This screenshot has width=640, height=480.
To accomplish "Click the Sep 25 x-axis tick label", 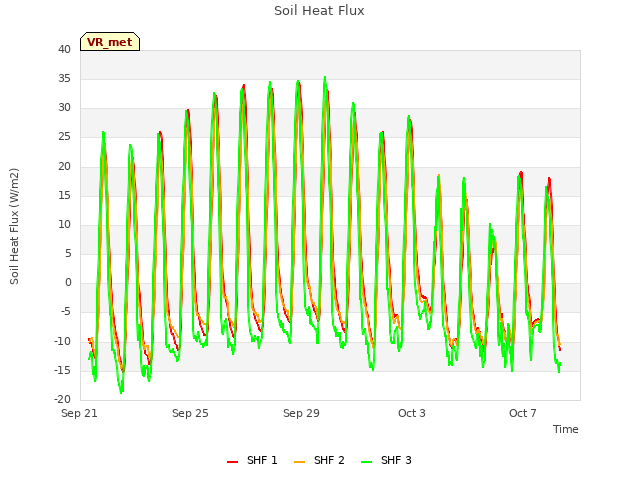I will click(x=190, y=413).
